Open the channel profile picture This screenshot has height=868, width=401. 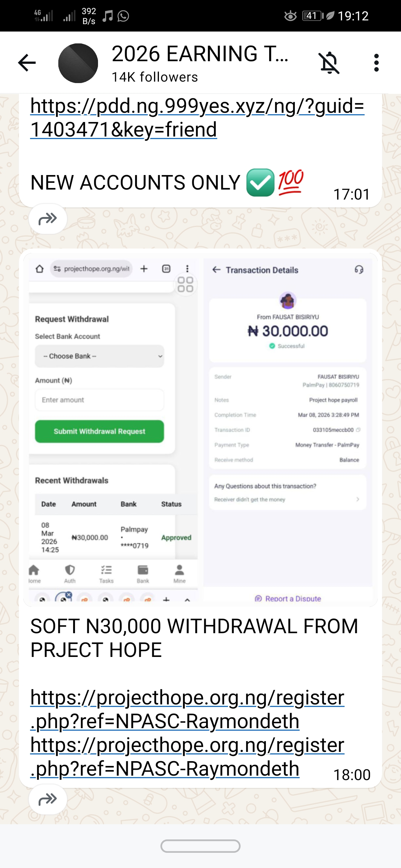pyautogui.click(x=78, y=63)
